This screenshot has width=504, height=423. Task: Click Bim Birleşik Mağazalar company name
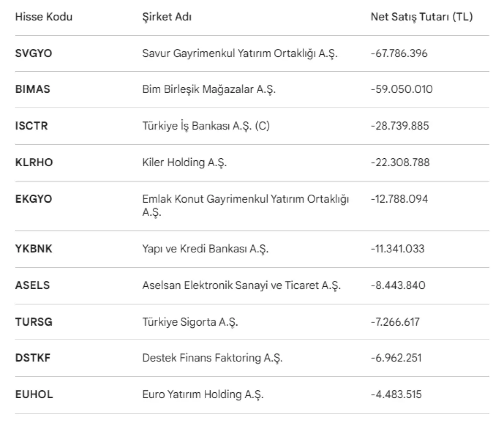209,89
